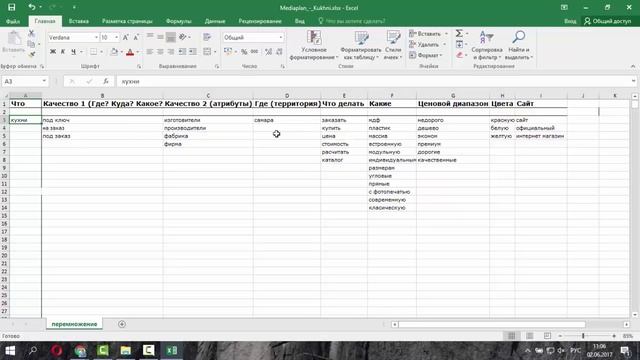Apply red font color A
This screenshot has width=640, height=360.
pos(130,52)
